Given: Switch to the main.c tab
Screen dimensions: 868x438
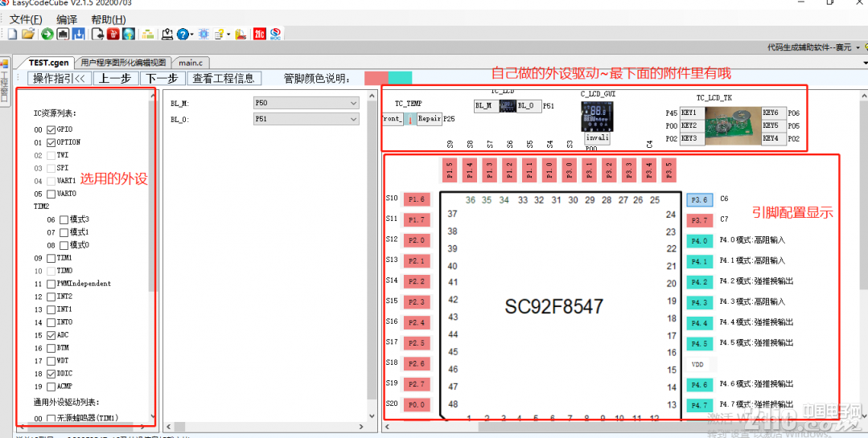Looking at the screenshot, I should [191, 63].
